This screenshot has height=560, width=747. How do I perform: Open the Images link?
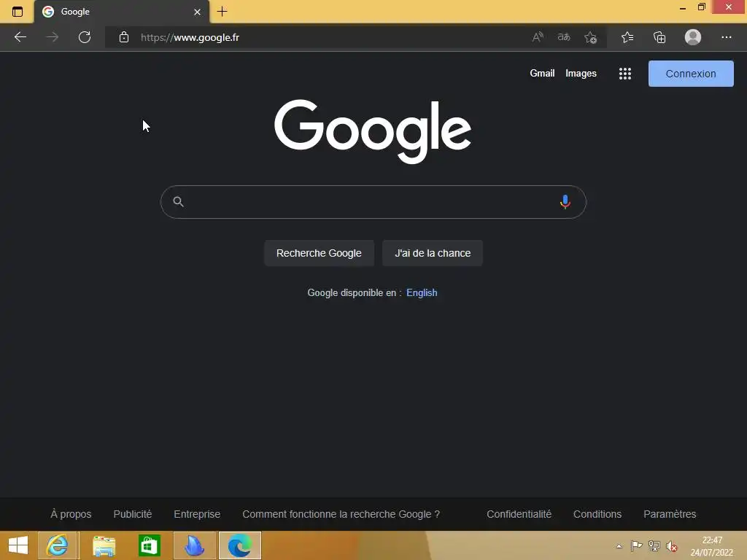[x=581, y=74]
